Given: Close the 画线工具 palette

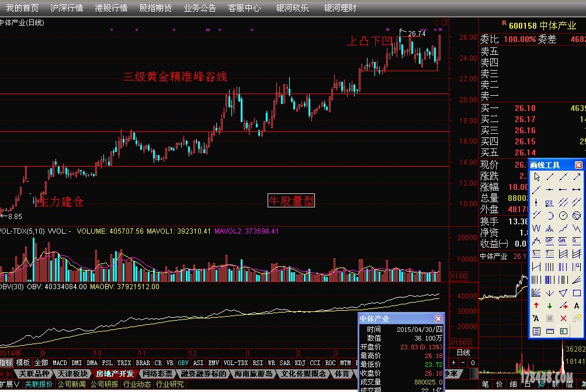Looking at the screenshot, I should 578,165.
